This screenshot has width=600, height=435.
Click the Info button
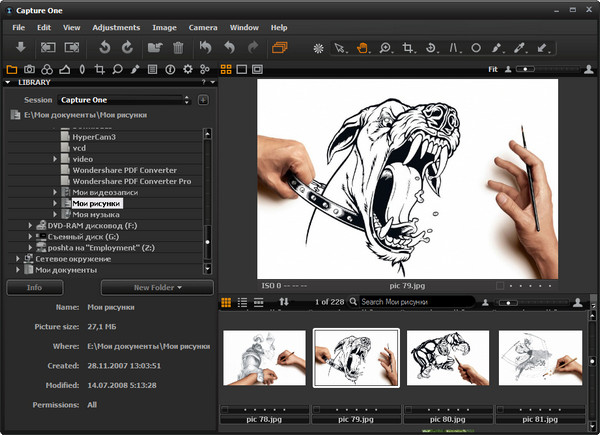[x=34, y=287]
